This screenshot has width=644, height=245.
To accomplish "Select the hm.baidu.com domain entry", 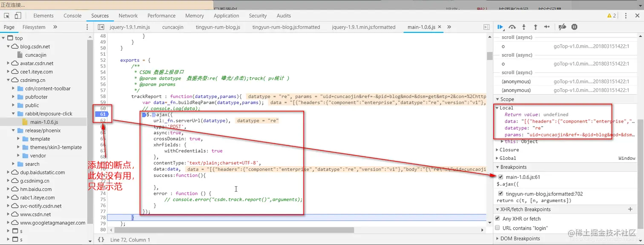I will (x=36, y=189).
